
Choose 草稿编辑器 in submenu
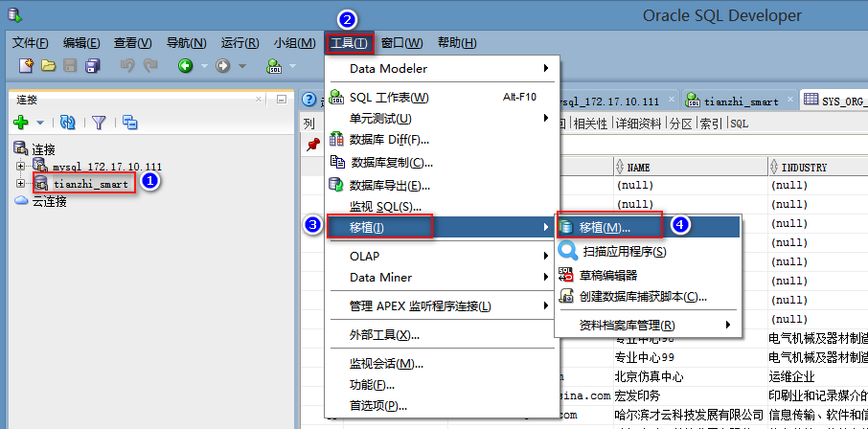649,275
